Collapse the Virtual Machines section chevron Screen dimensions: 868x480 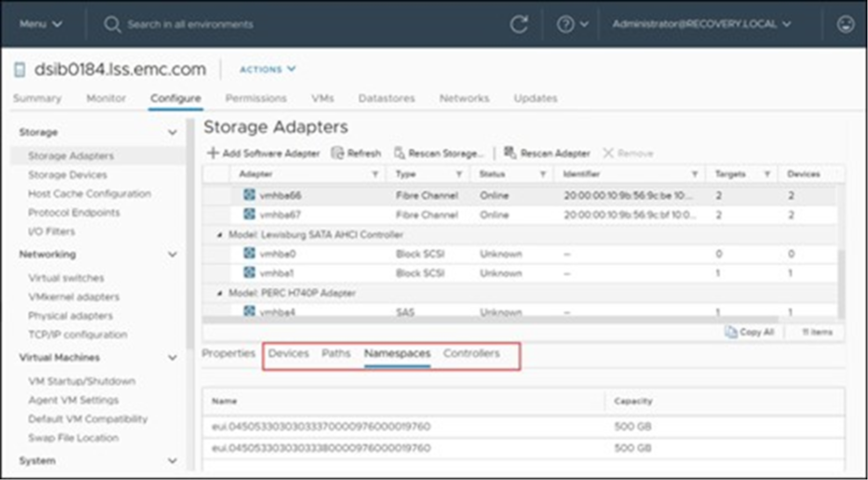coord(172,358)
